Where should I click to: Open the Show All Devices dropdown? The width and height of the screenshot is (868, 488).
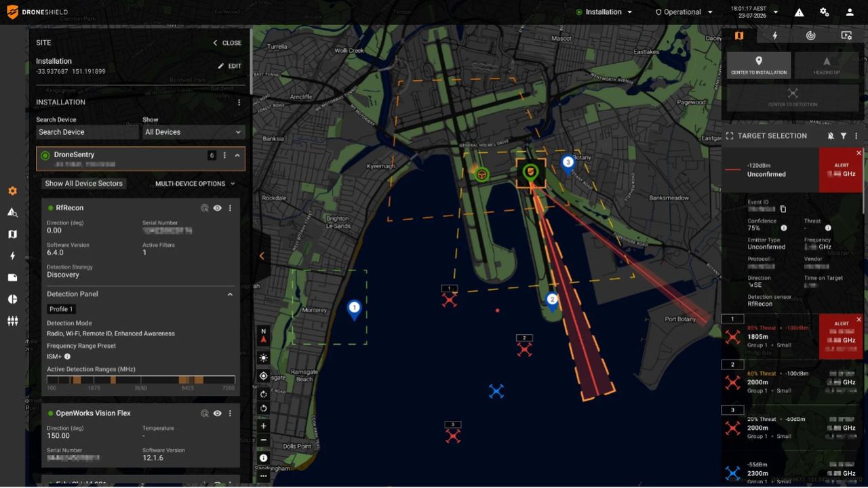coord(193,132)
